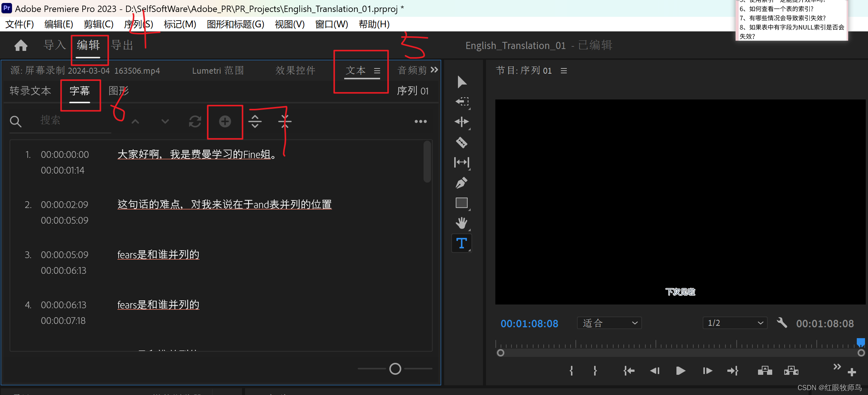Viewport: 868px width, 395px height.
Task: Select the Type tool
Action: (x=462, y=244)
